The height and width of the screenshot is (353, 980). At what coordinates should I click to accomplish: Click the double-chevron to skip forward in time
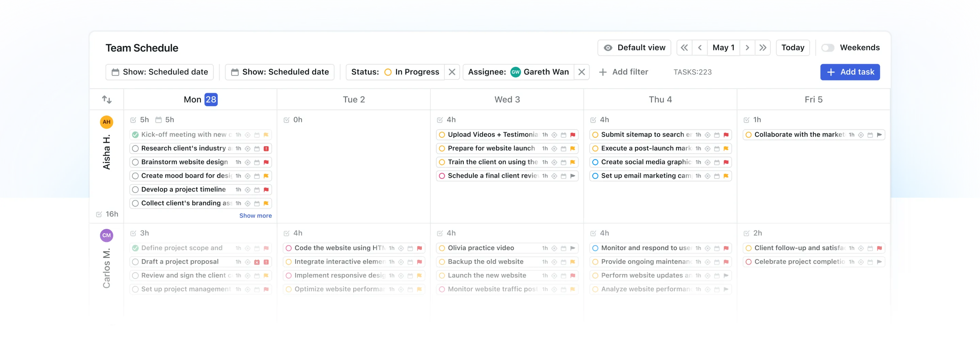pyautogui.click(x=763, y=48)
